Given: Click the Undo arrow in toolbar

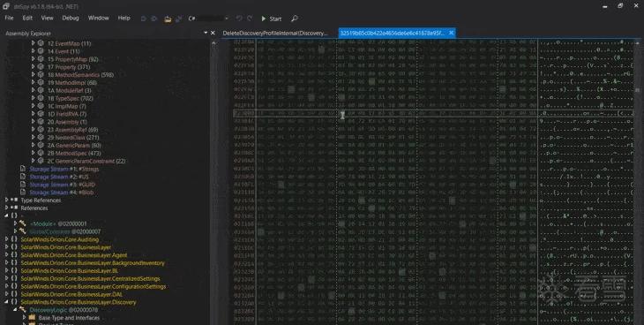Looking at the screenshot, I should point(239,19).
